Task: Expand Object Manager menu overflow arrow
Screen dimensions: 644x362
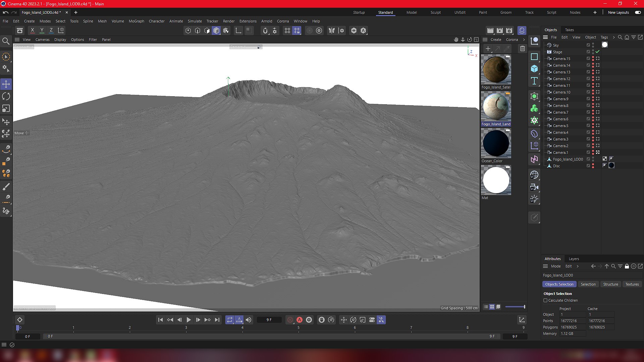Action: [613, 37]
